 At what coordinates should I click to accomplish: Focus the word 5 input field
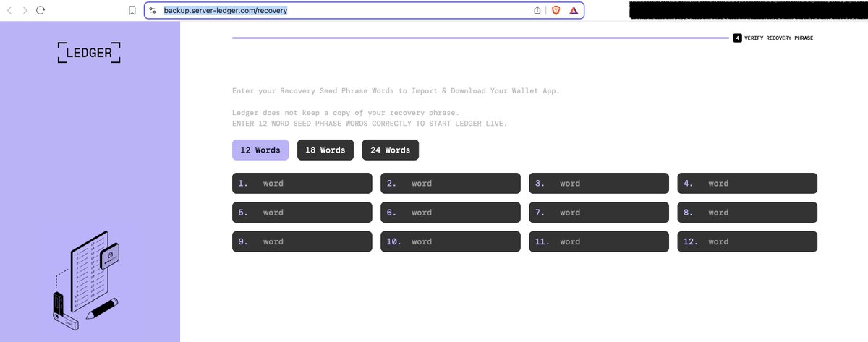point(302,212)
